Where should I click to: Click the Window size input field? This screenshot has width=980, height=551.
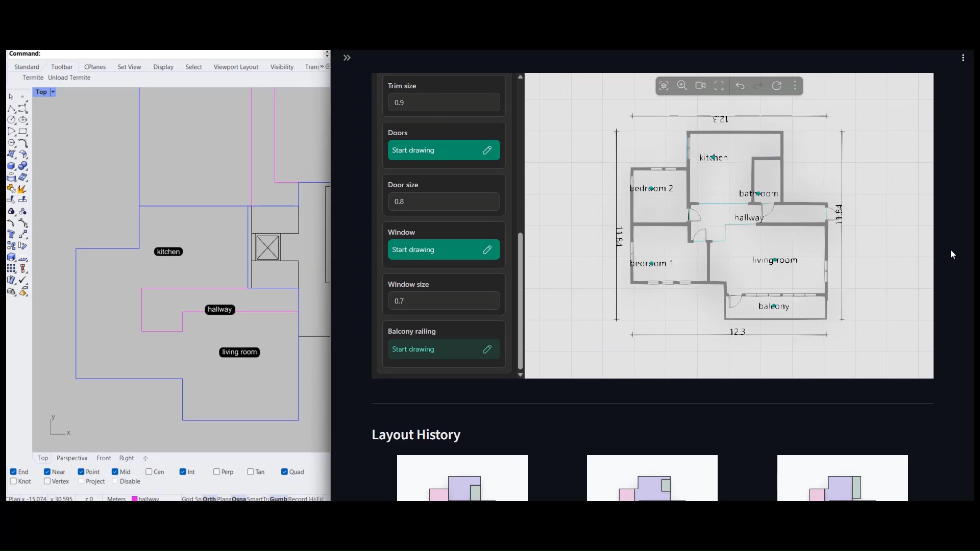pos(444,301)
